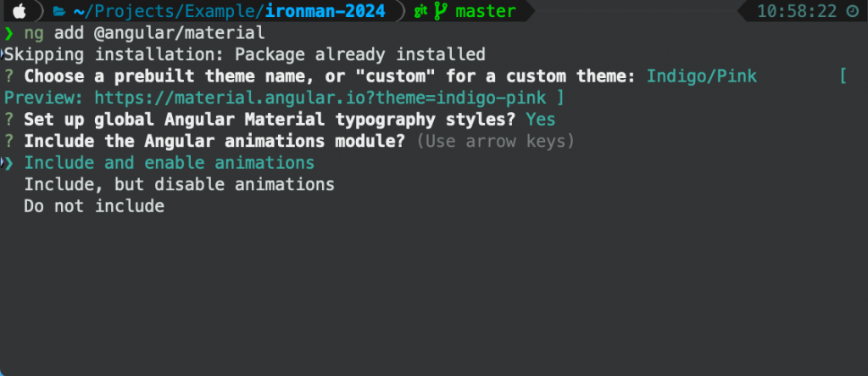
Task: Click the Indigo/Pink theme answer
Action: point(702,76)
